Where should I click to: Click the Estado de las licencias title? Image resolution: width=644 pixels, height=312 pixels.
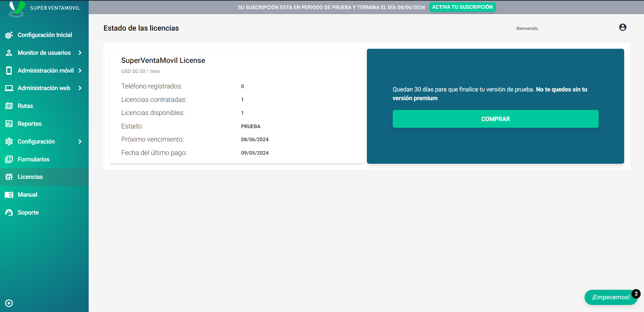[141, 28]
